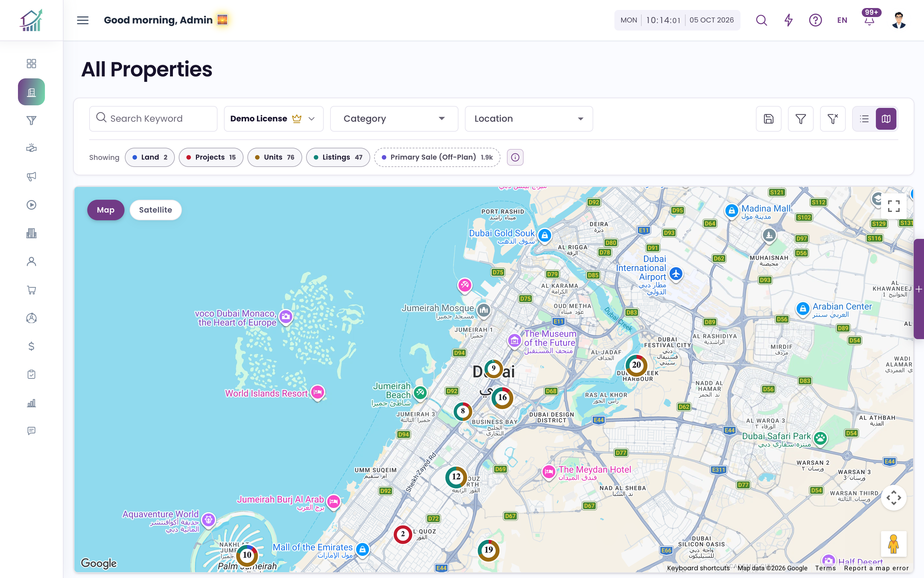Click the cluster marker 8
924x578 pixels.
tap(463, 411)
